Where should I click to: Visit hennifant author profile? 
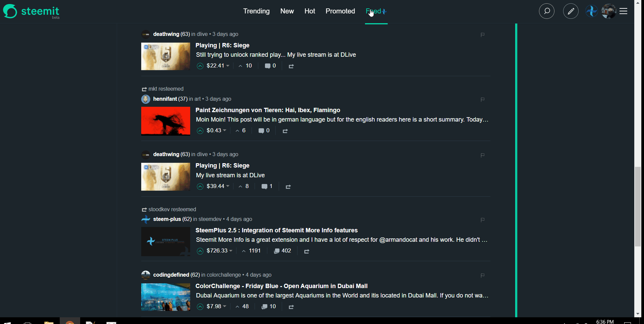165,99
